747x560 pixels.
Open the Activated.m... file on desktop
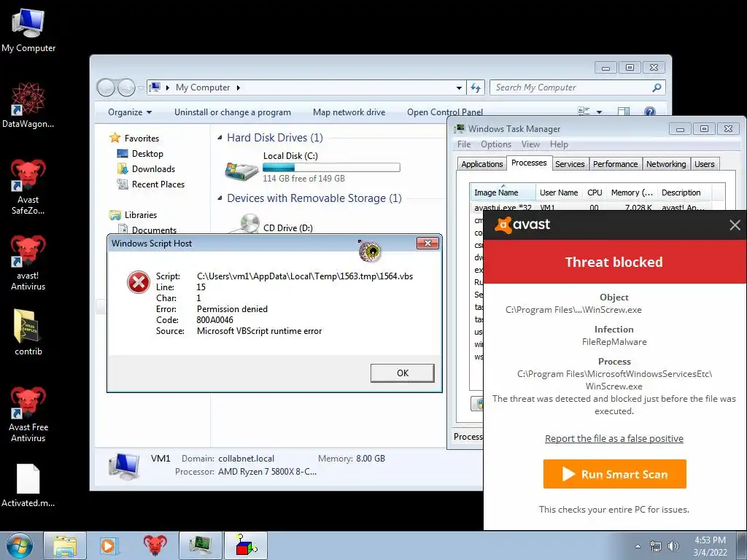28,485
